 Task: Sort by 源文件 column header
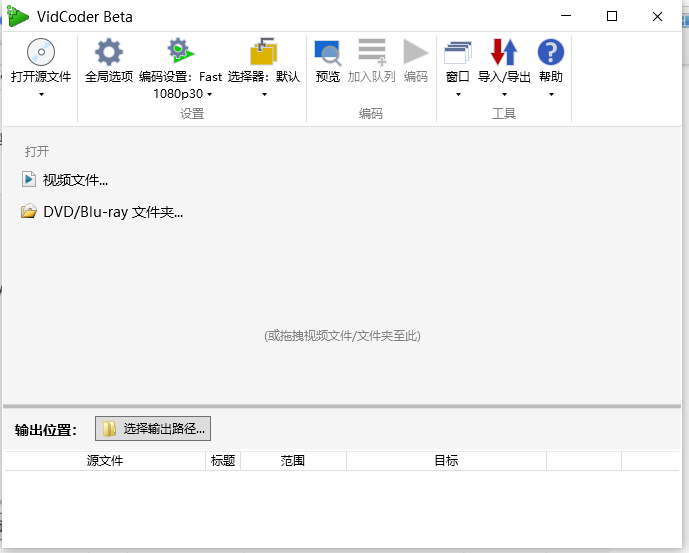tap(105, 461)
